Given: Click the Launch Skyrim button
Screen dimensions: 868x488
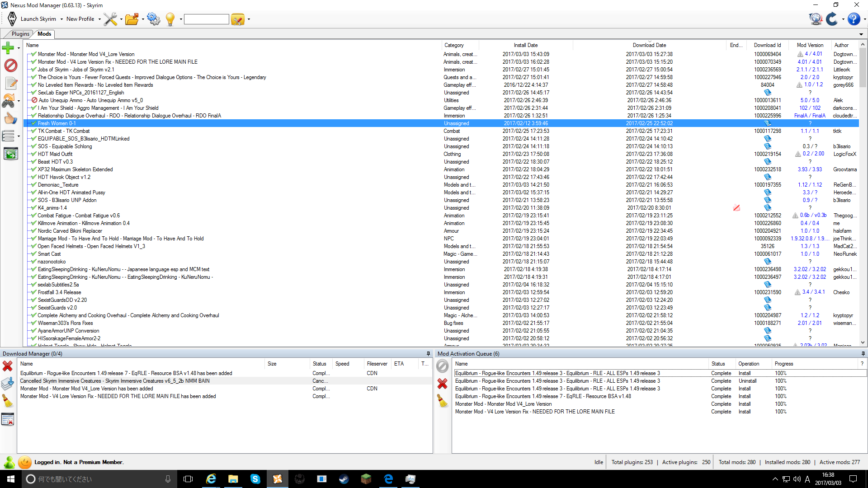Looking at the screenshot, I should coord(38,19).
